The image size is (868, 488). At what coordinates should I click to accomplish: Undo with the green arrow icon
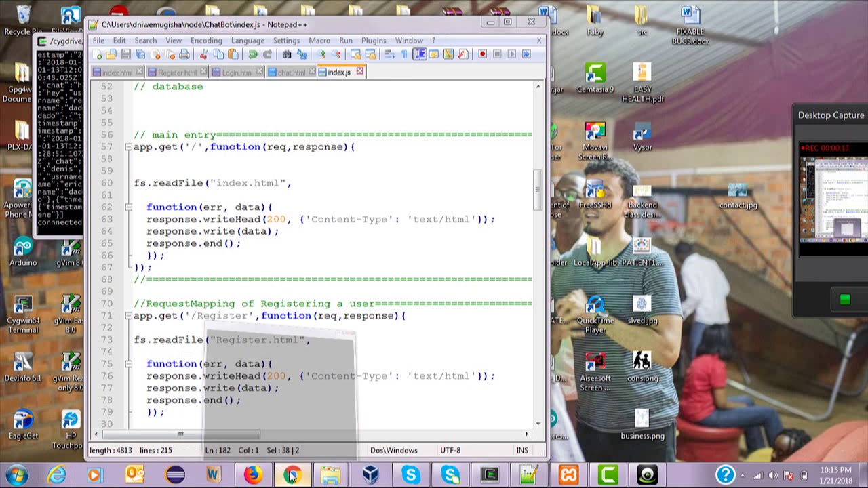pyautogui.click(x=252, y=54)
